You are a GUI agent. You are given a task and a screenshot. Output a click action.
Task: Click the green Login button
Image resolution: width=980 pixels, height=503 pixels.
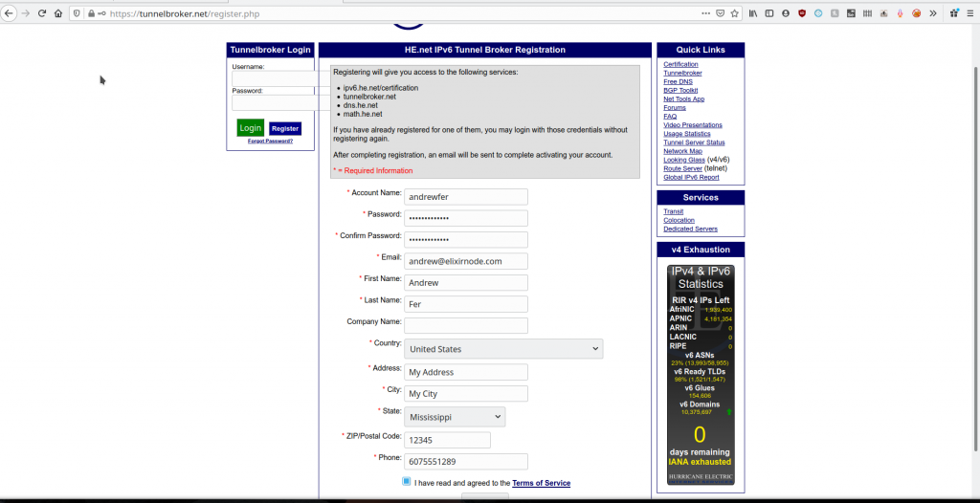pos(250,127)
